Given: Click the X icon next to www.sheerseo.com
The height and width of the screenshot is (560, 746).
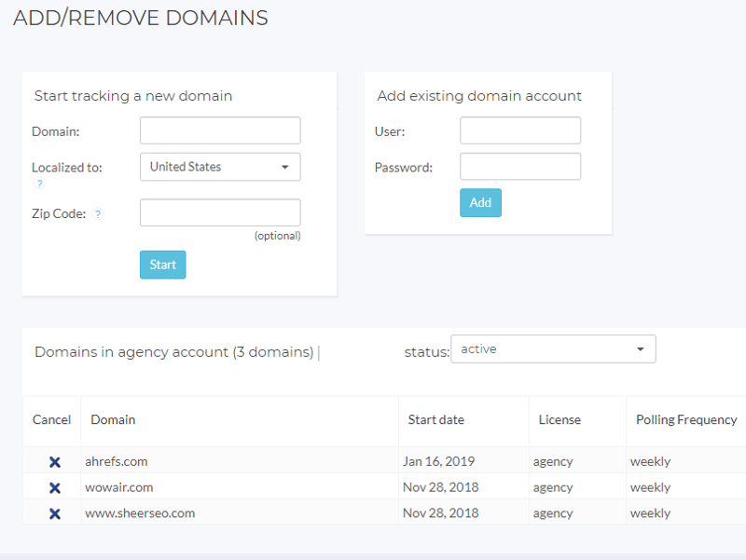Looking at the screenshot, I should [x=54, y=513].
